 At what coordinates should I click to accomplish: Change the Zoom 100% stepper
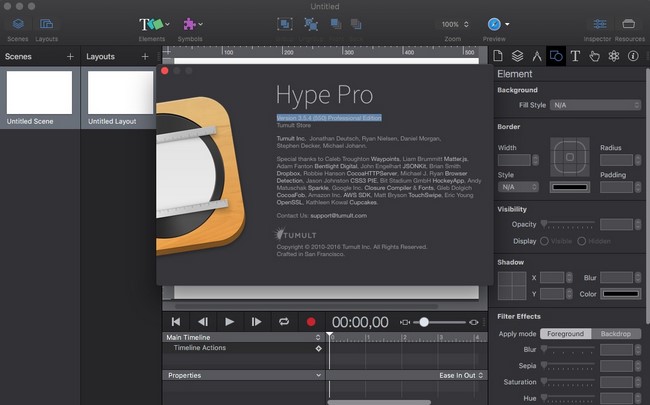pos(466,24)
